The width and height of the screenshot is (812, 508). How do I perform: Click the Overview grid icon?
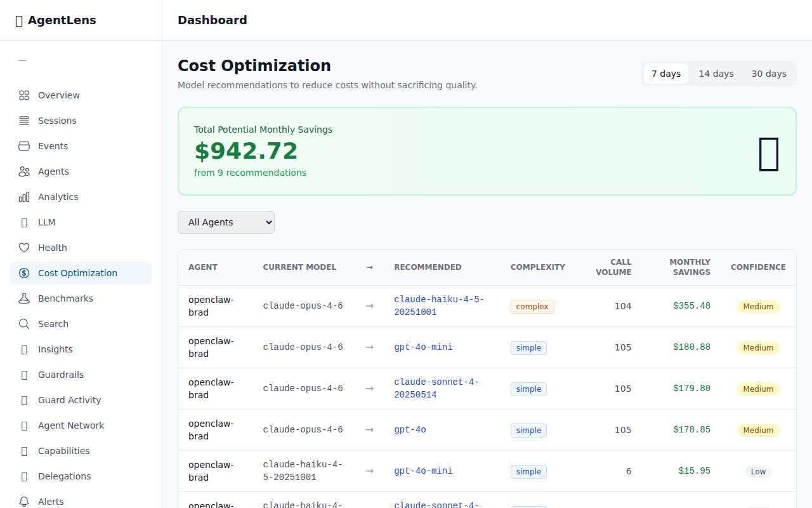(x=23, y=95)
